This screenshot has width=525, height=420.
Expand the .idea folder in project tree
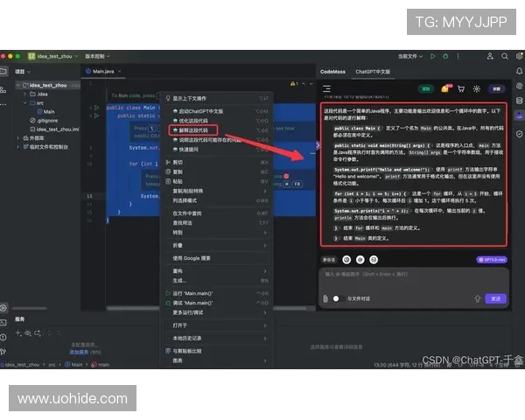point(25,94)
